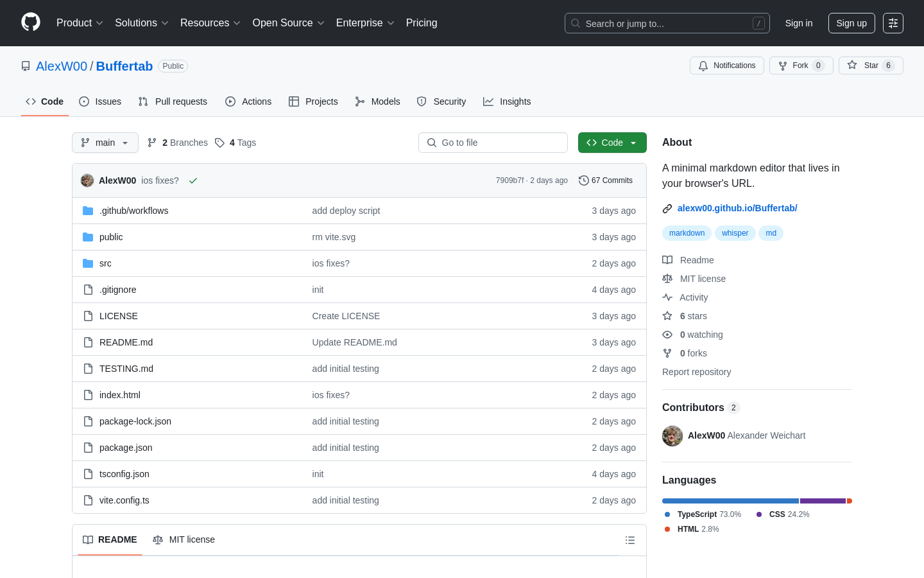Open the 'rm vite.svg' commit message
The height and width of the screenshot is (578, 924).
[334, 237]
